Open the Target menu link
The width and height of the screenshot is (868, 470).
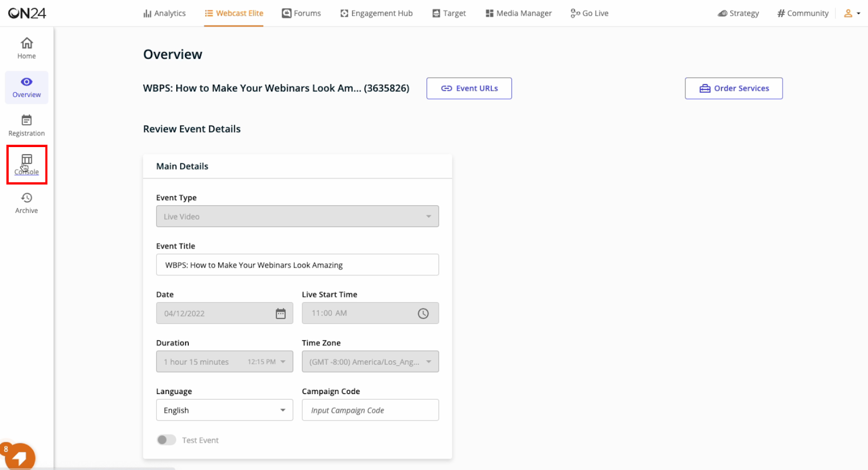click(x=449, y=14)
